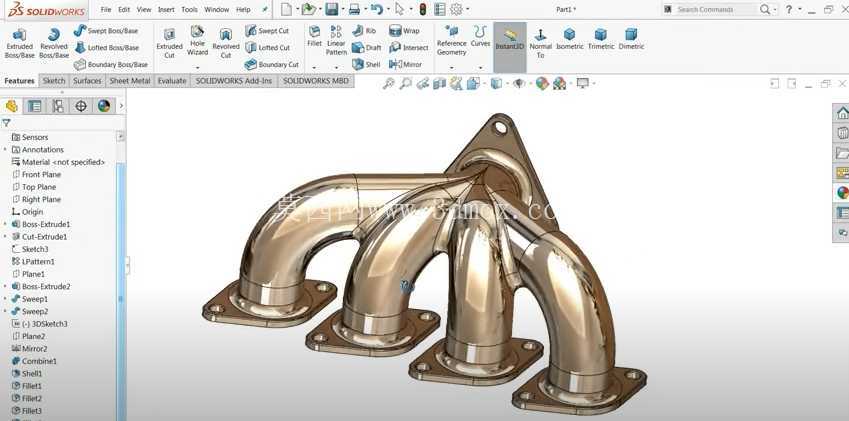Viewport: 849px width, 421px height.
Task: Click the Print toolbar icon
Action: tap(354, 9)
